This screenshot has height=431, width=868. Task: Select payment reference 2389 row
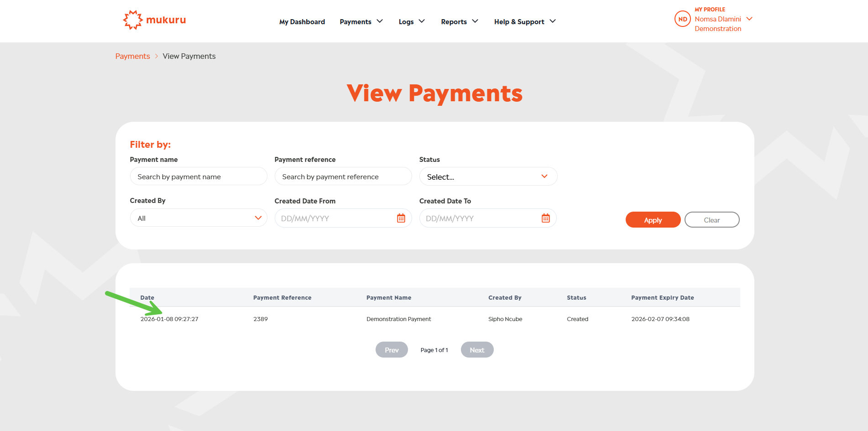261,319
